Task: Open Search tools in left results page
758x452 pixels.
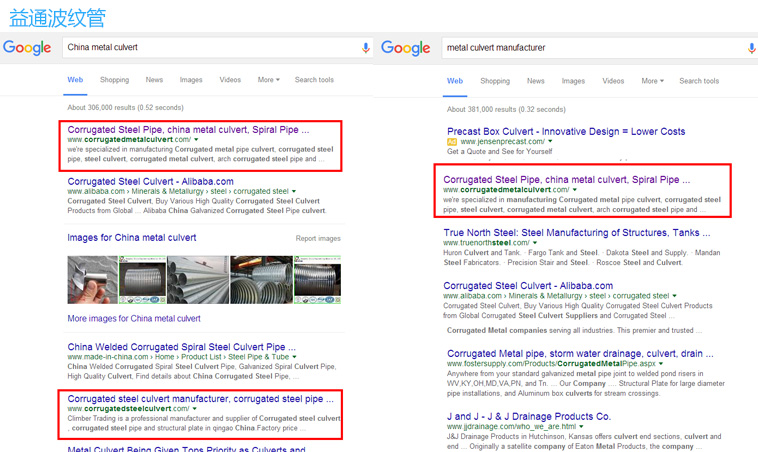Action: click(x=314, y=80)
